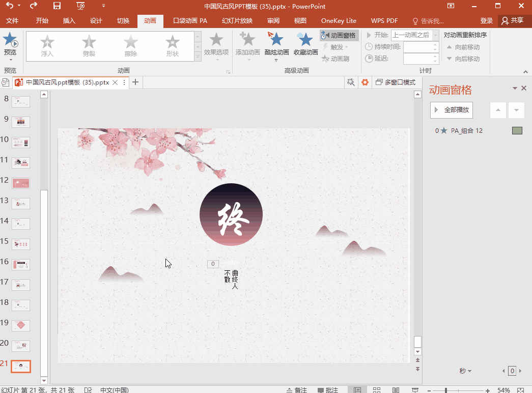Select the 劈裂 animation effect

[89, 46]
